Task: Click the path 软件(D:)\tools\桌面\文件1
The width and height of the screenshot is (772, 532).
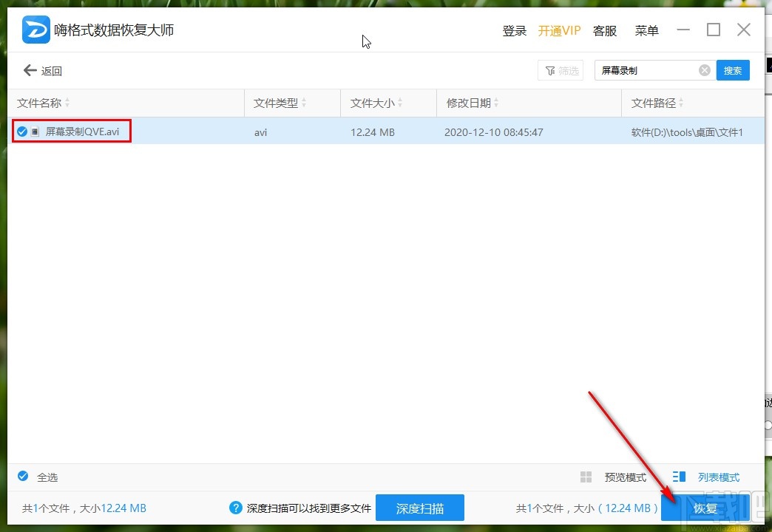Action: (687, 132)
